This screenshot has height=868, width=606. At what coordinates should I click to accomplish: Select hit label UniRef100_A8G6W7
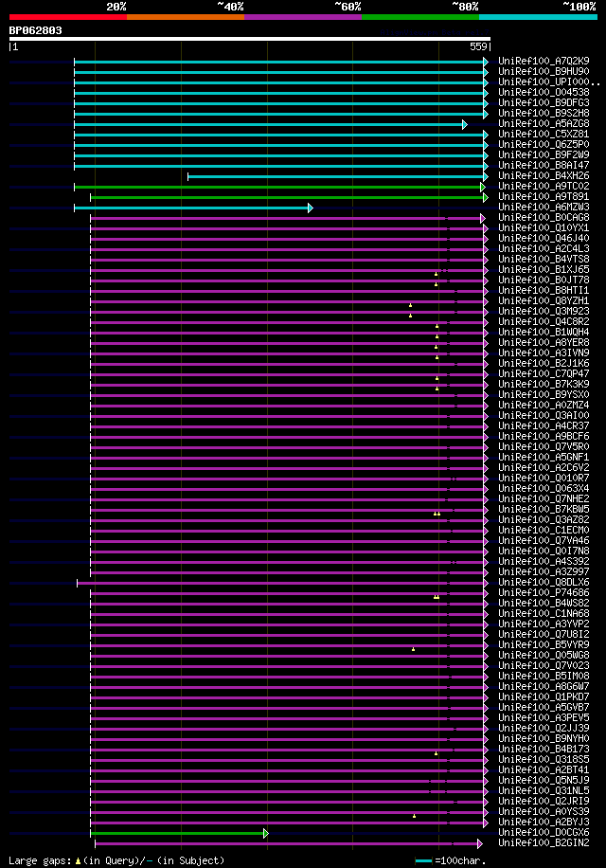[544, 686]
